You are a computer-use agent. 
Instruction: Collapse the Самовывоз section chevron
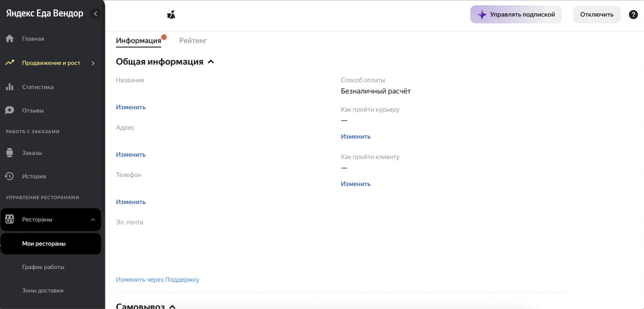172,307
